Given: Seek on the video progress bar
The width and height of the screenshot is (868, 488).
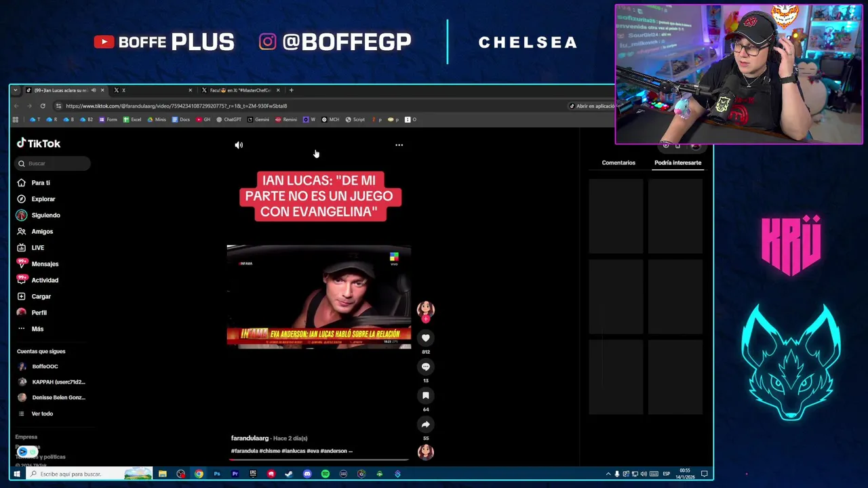Looking at the screenshot, I should [x=319, y=460].
